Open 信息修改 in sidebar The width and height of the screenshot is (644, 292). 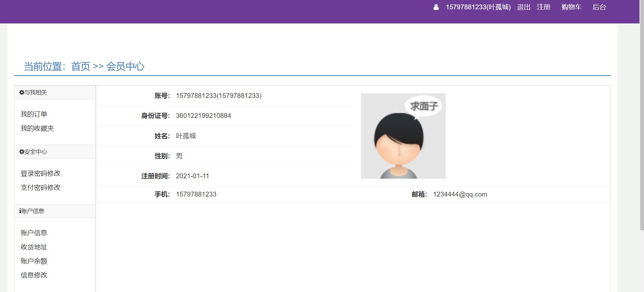(x=34, y=275)
